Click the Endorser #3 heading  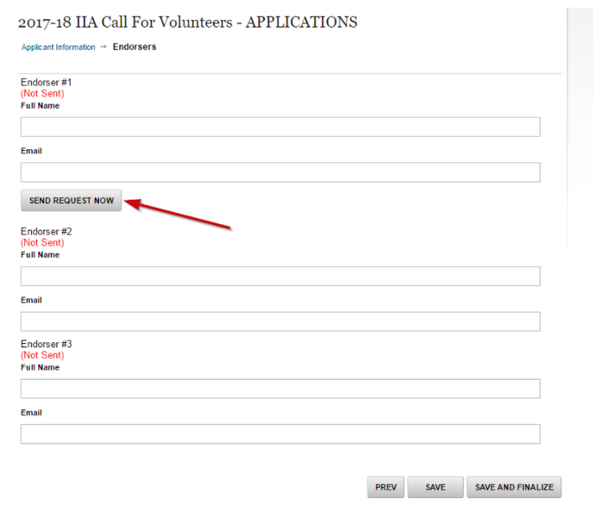tap(46, 344)
